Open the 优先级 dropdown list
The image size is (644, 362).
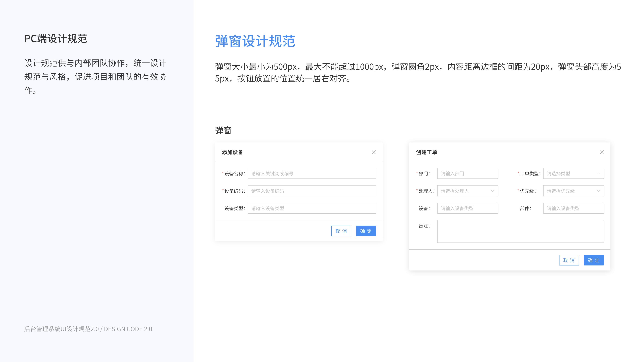tap(573, 191)
